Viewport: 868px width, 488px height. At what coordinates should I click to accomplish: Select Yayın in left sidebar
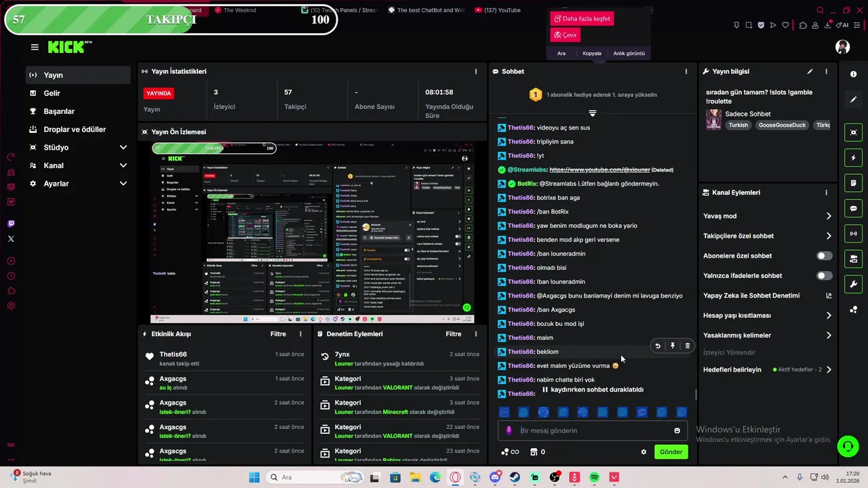[x=78, y=75]
